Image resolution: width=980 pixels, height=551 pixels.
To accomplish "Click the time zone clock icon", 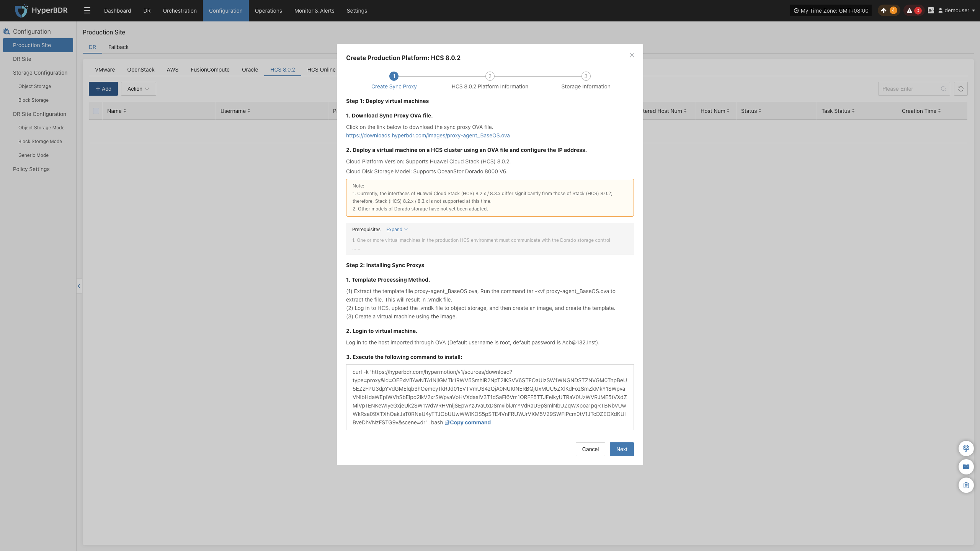I will (x=796, y=11).
